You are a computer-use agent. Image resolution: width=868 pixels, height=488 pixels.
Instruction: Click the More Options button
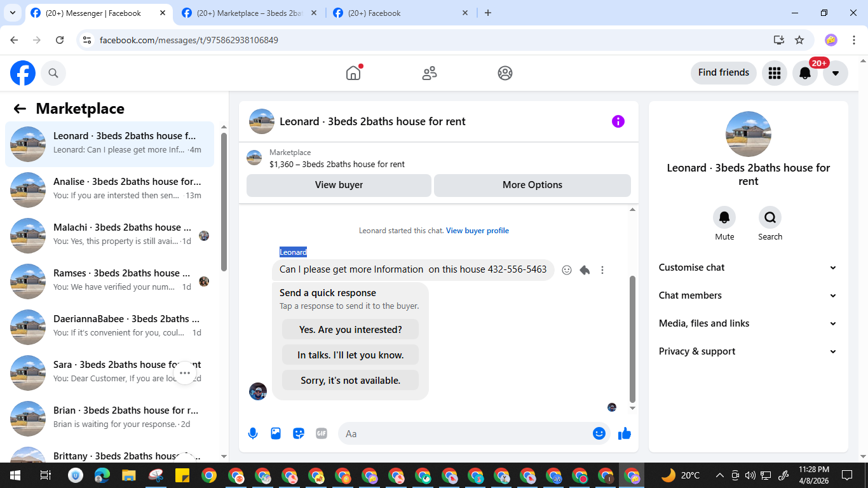point(532,185)
